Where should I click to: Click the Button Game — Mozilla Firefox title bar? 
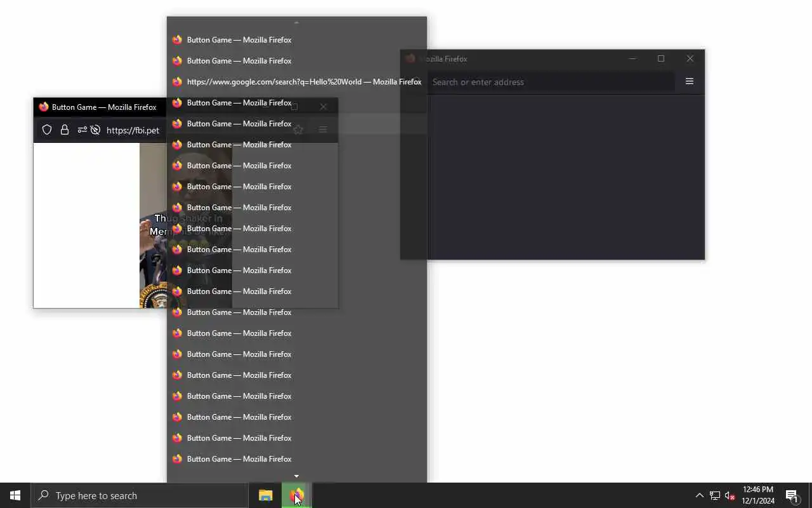pyautogui.click(x=104, y=107)
